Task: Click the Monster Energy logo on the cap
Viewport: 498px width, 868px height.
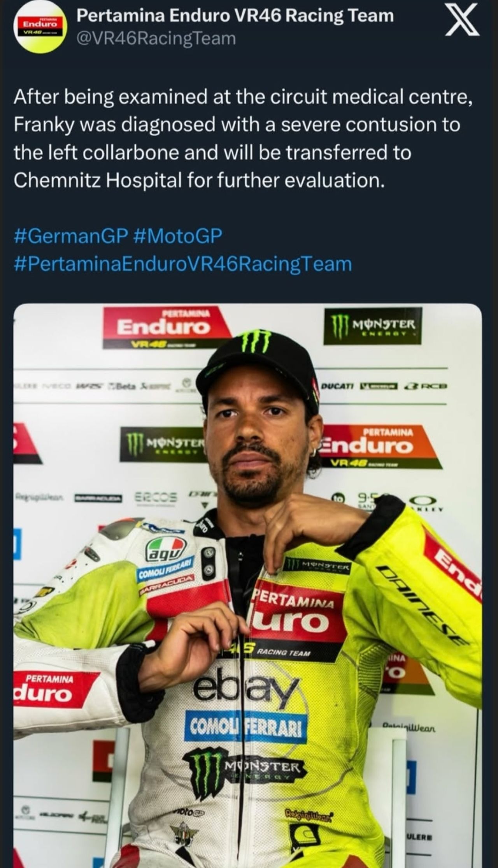Action: pyautogui.click(x=256, y=342)
